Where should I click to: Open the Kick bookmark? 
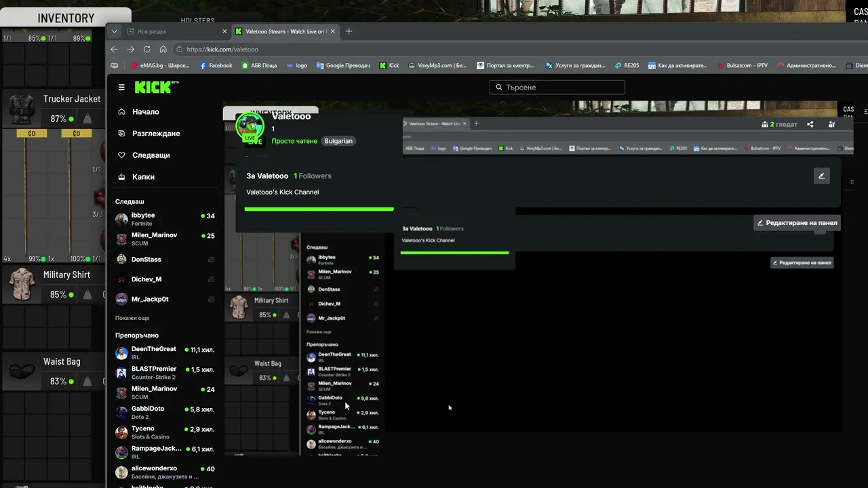tap(389, 66)
